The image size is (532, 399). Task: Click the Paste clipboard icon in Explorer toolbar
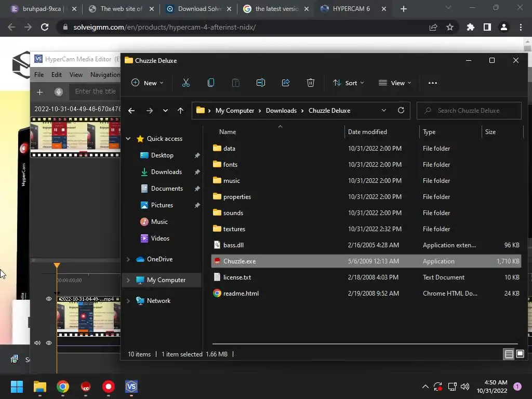(235, 83)
